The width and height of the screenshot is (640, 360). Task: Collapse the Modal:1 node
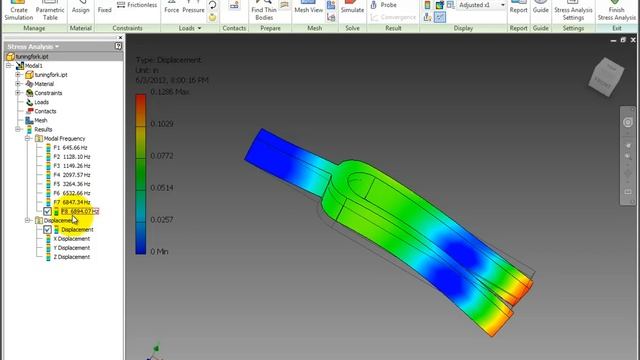coord(9,65)
